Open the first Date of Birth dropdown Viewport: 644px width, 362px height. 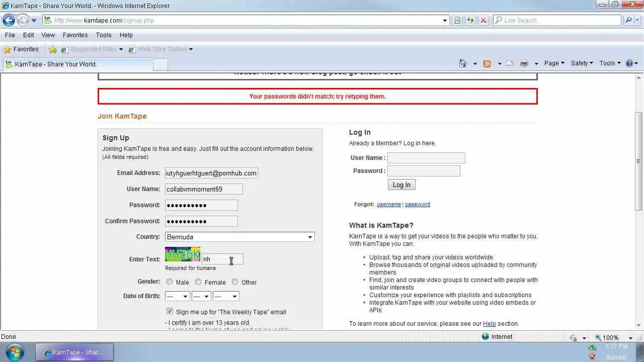tap(177, 296)
